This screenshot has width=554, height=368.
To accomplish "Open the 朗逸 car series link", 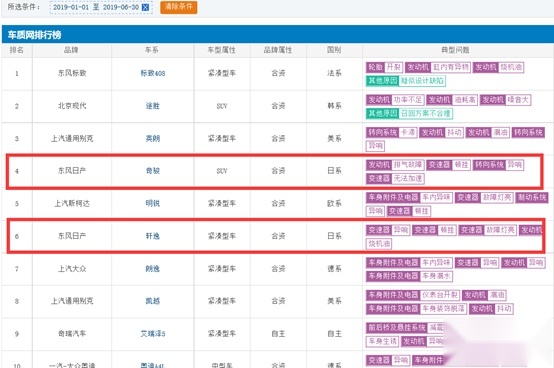I will coord(153,269).
